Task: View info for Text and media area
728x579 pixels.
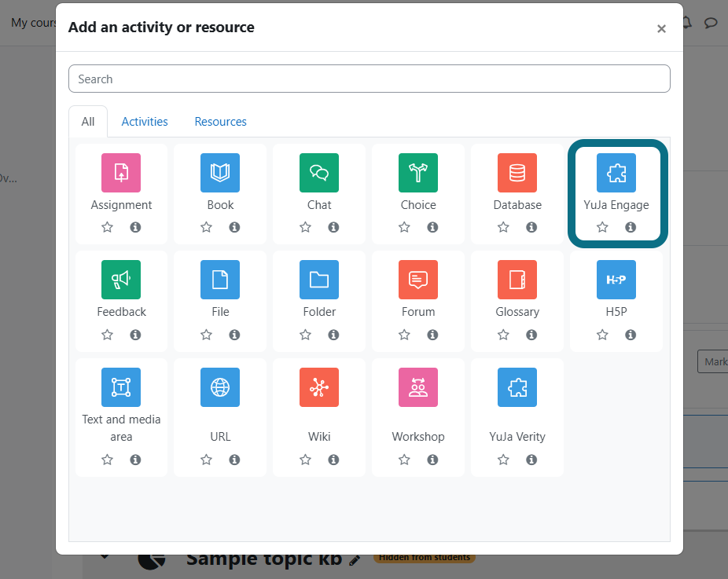Action: tap(135, 460)
